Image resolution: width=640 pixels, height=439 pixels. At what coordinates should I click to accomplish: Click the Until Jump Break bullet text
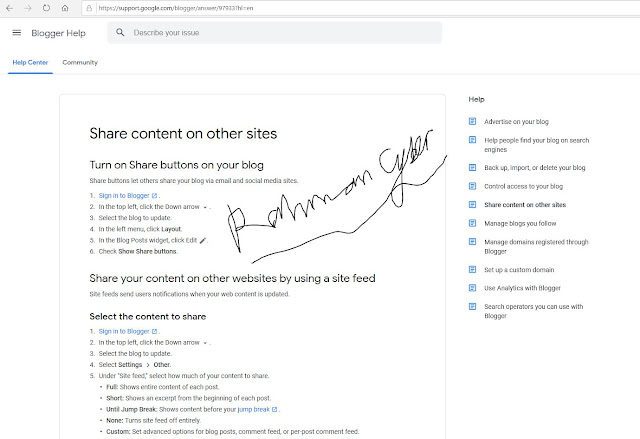pyautogui.click(x=192, y=409)
